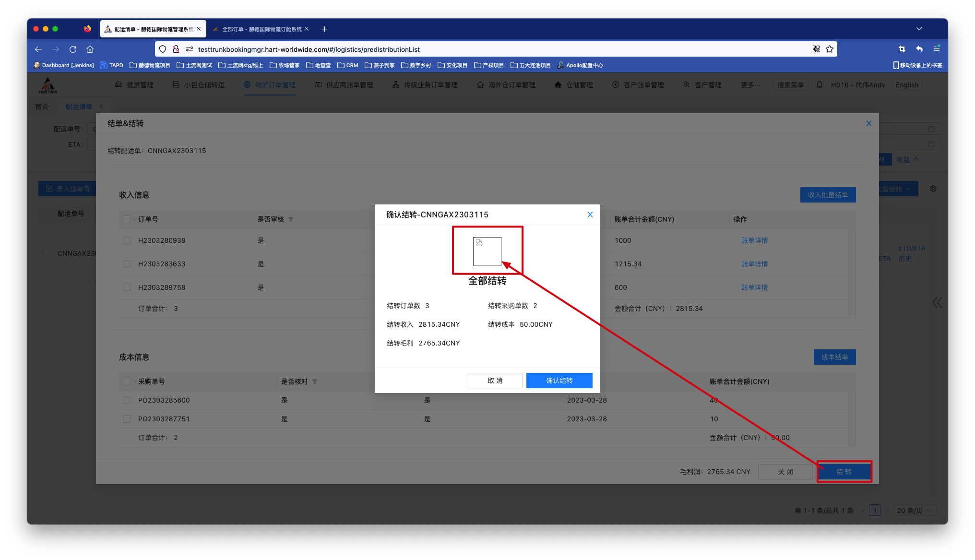This screenshot has height=560, width=975.
Task: Click the table settings gear icon
Action: pos(933,189)
